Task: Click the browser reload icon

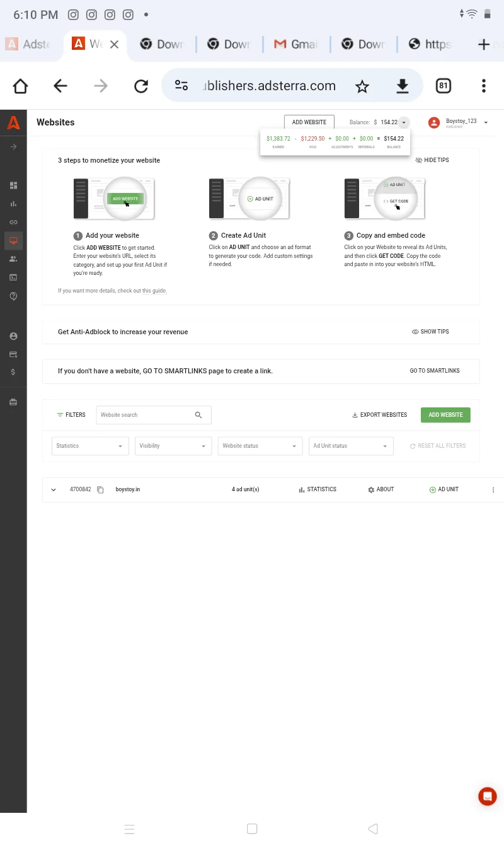Action: [141, 86]
